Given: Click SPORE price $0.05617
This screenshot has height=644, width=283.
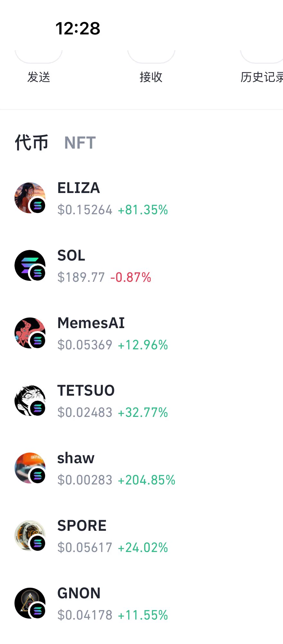Looking at the screenshot, I should [x=85, y=547].
